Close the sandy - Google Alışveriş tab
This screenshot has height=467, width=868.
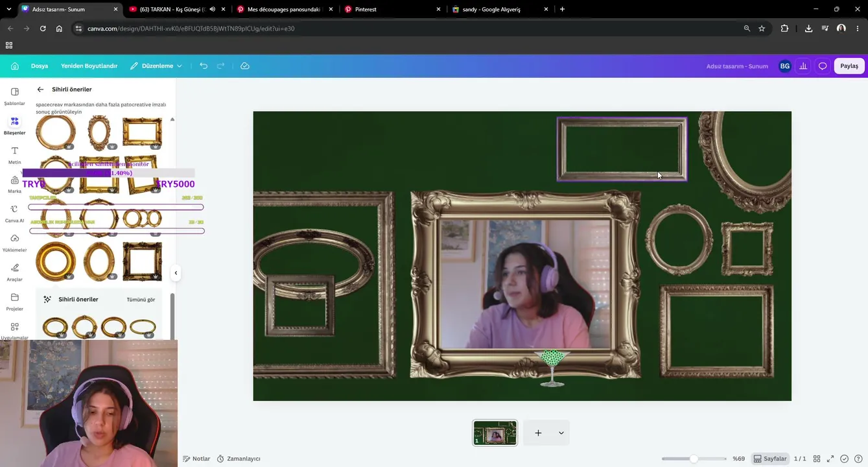[546, 9]
